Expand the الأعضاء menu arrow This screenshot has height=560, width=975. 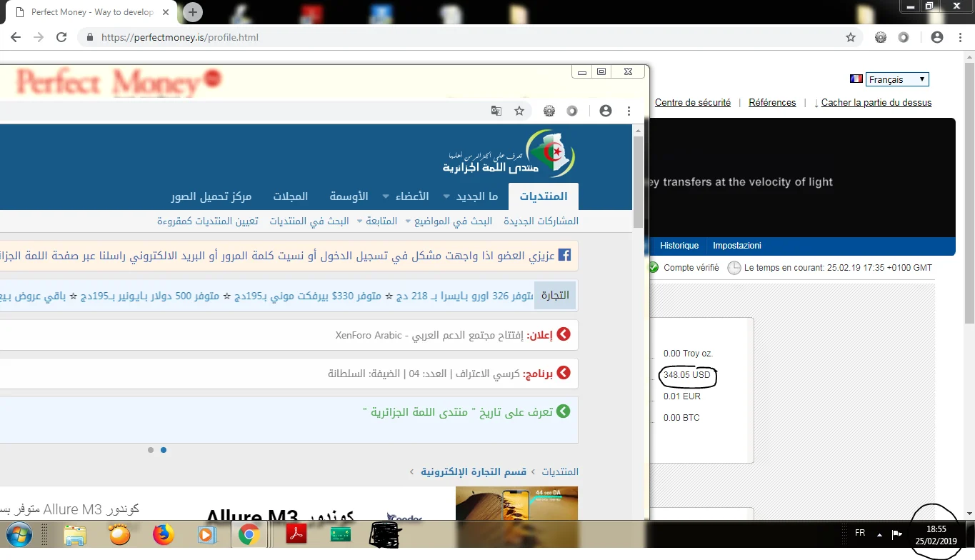(386, 196)
